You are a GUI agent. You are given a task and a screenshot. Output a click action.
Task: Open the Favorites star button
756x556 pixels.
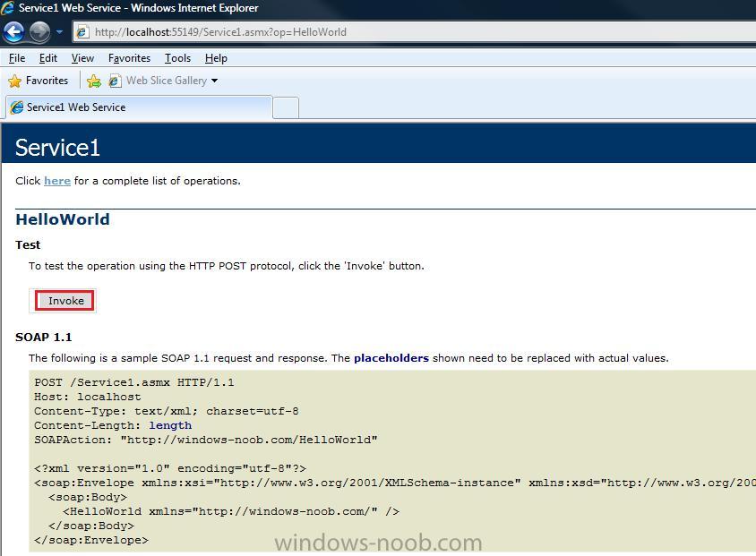click(39, 81)
